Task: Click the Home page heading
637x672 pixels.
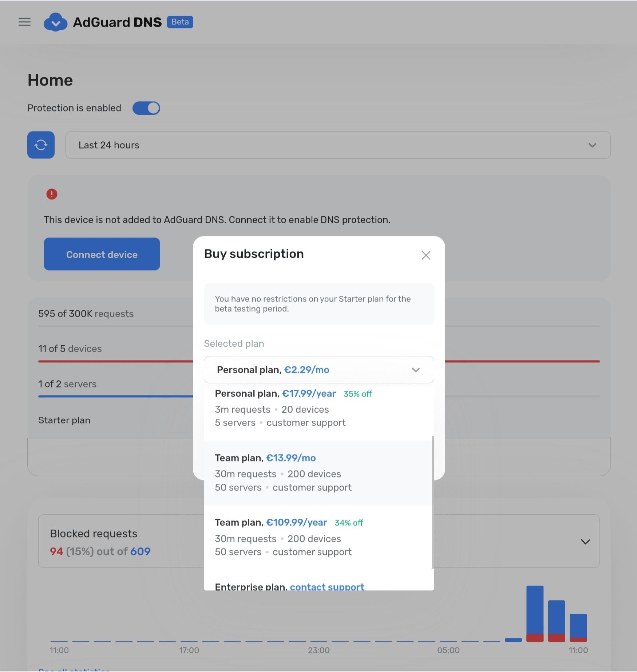Action: (50, 80)
